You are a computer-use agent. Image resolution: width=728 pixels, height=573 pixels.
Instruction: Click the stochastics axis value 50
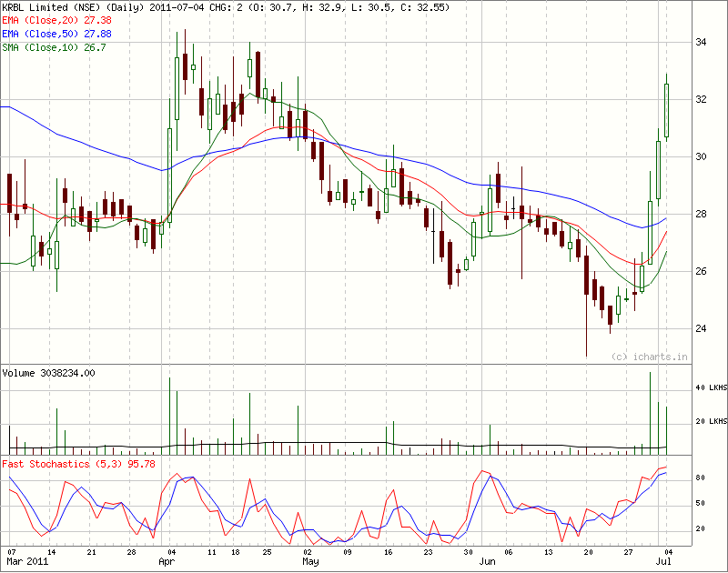coord(700,503)
